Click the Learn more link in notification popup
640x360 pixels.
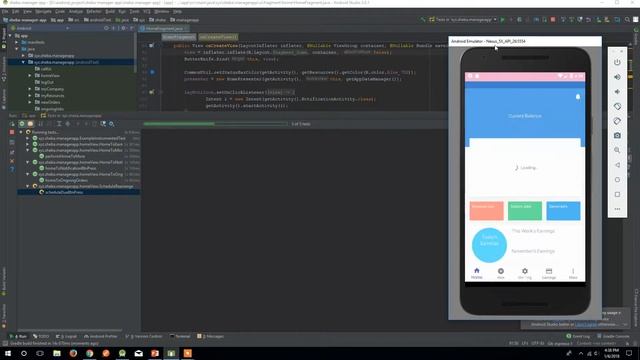point(585,324)
